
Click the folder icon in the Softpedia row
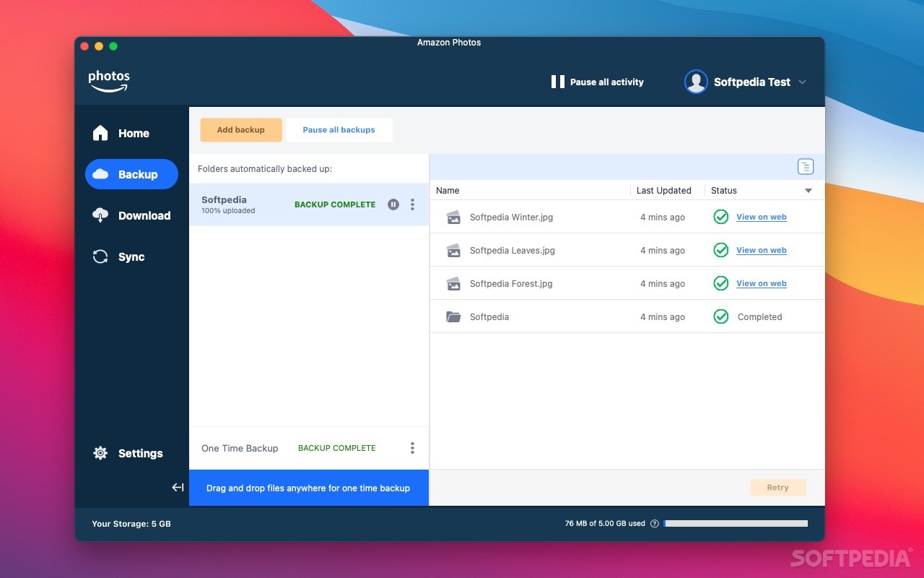453,316
